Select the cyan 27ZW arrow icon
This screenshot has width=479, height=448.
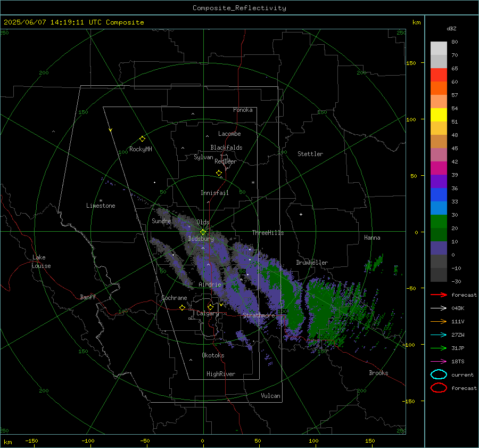[x=439, y=335]
